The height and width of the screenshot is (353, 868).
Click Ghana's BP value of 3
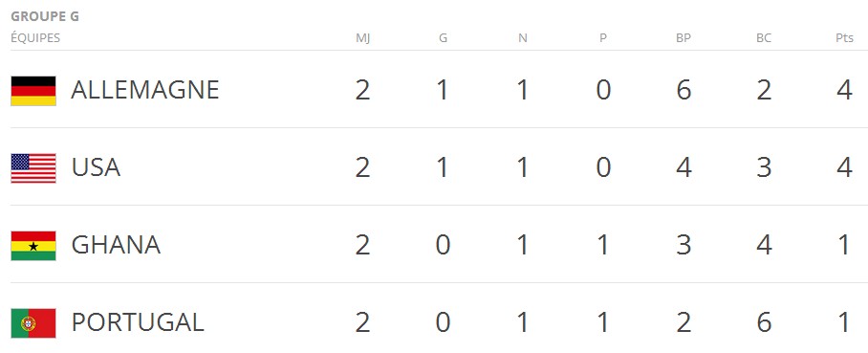[x=684, y=245]
